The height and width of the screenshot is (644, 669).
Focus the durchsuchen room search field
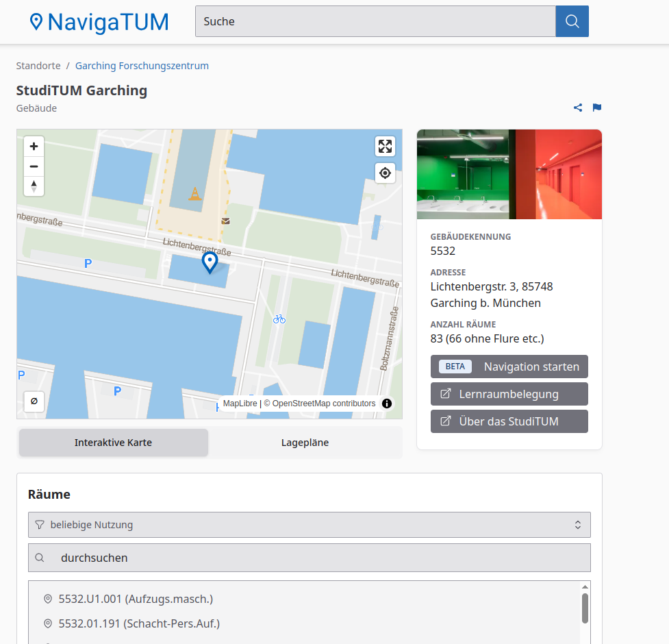(x=310, y=558)
